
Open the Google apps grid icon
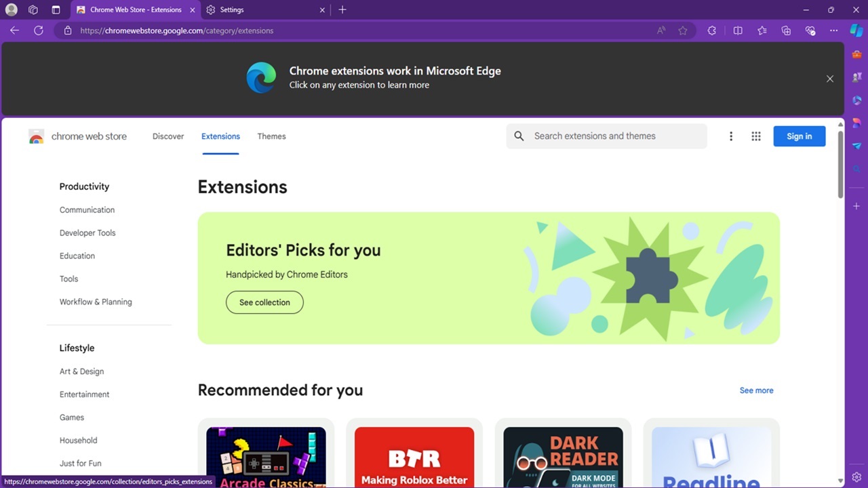756,136
